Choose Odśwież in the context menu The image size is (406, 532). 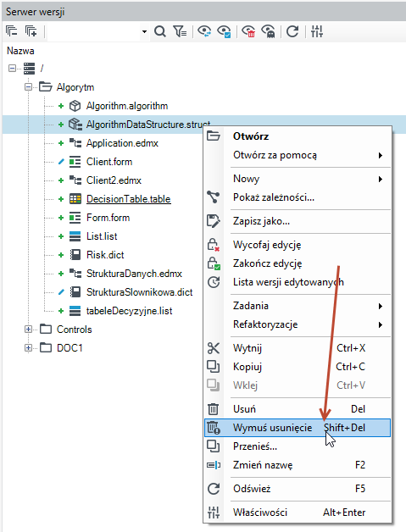tap(298, 489)
